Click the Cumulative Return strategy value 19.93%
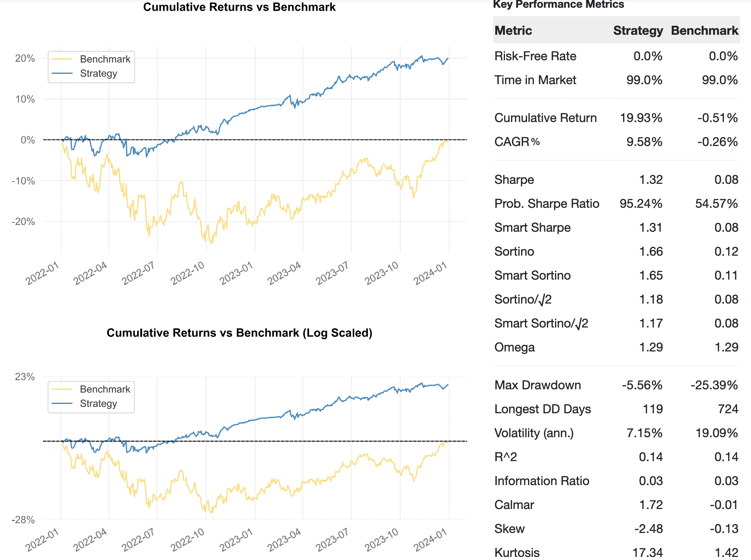The width and height of the screenshot is (751, 560). point(641,118)
